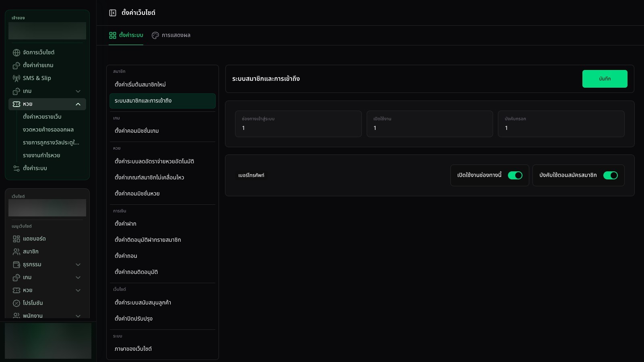644x362 pixels.
Task: Click the ช่องทางเข้าสู่ระบบ input field
Action: coord(298,124)
